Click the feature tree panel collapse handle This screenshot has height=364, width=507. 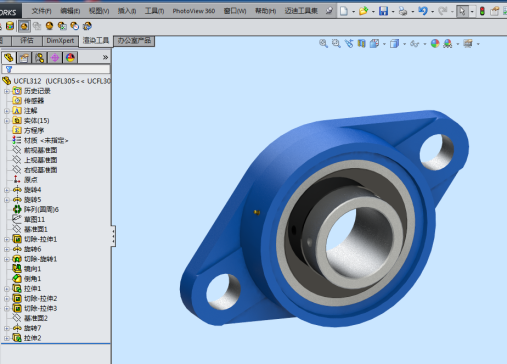click(113, 236)
